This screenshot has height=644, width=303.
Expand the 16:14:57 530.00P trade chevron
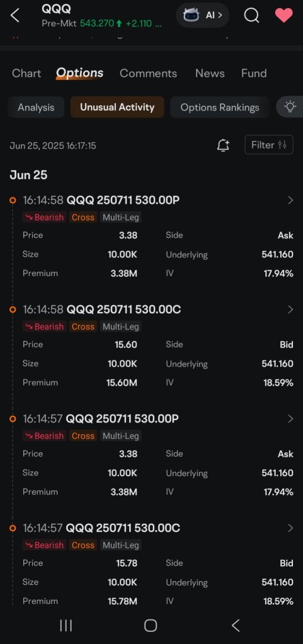point(290,419)
